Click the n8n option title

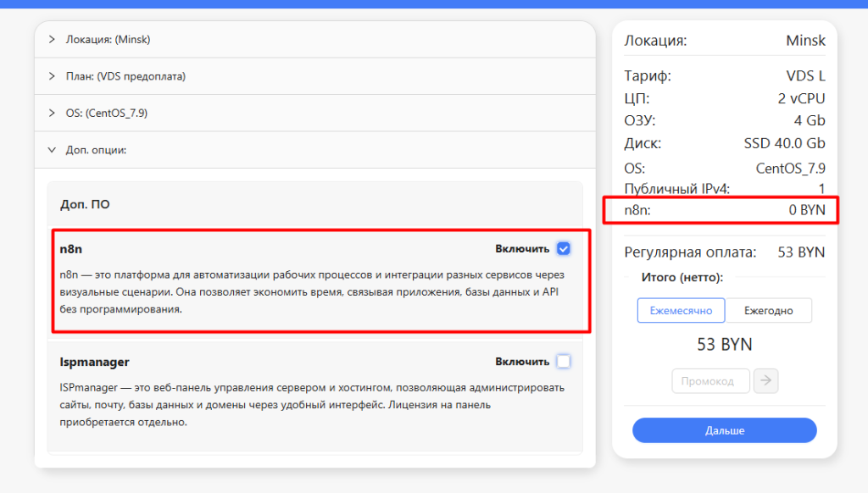pos(71,249)
